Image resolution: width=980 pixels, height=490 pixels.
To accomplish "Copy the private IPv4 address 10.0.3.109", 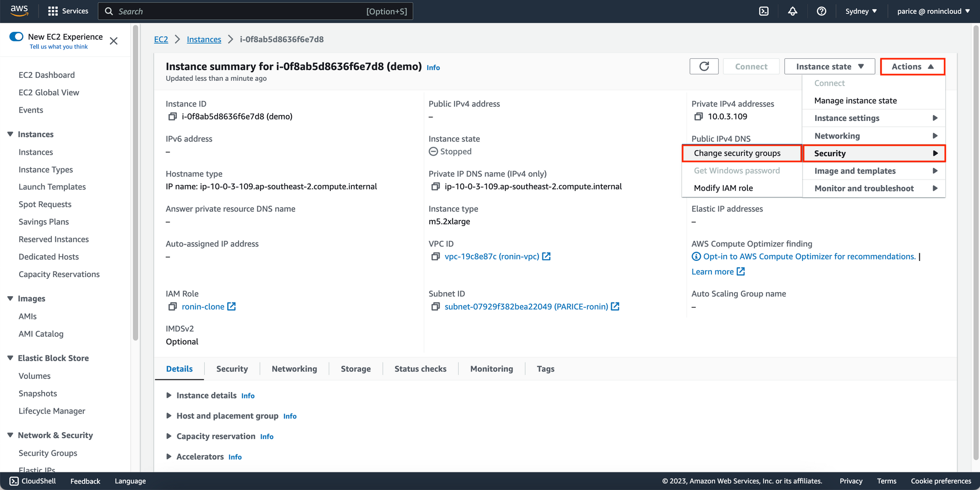I will 699,117.
